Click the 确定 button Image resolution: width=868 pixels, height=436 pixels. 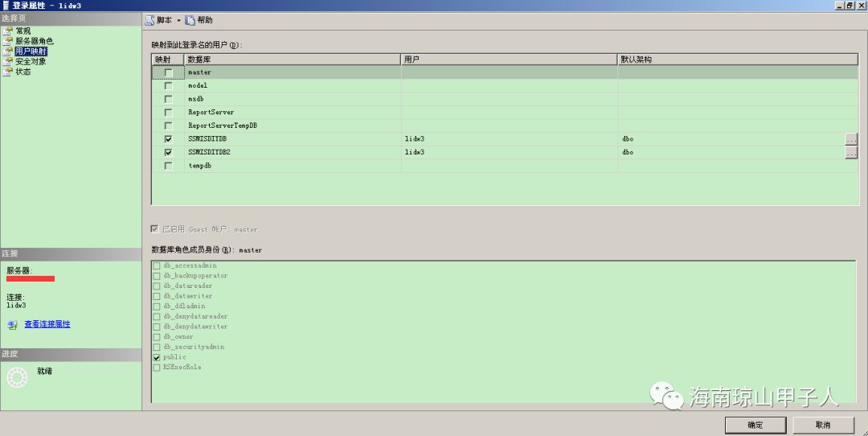(x=755, y=425)
